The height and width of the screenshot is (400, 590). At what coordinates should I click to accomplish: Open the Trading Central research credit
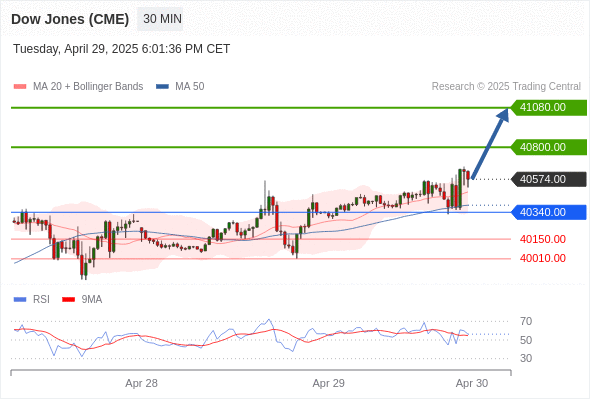[506, 87]
